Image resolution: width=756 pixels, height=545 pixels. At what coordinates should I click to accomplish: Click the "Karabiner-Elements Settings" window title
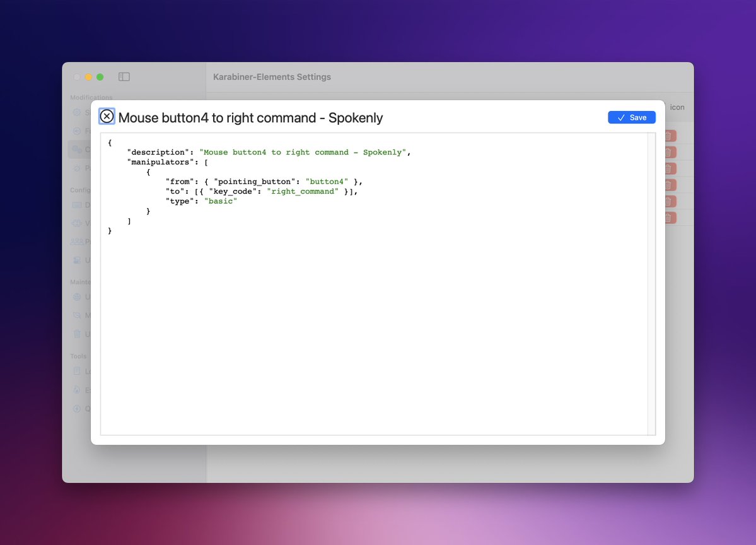[272, 77]
